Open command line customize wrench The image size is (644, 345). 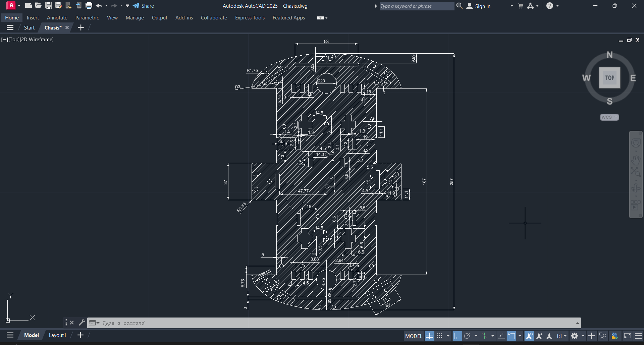pos(82,323)
